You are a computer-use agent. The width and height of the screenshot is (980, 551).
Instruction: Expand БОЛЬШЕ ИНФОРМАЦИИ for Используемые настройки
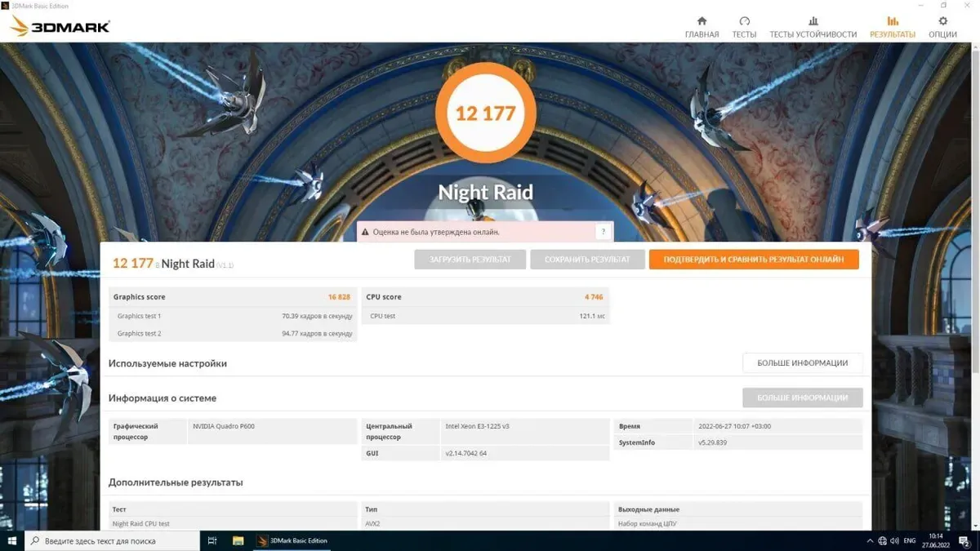coord(802,363)
